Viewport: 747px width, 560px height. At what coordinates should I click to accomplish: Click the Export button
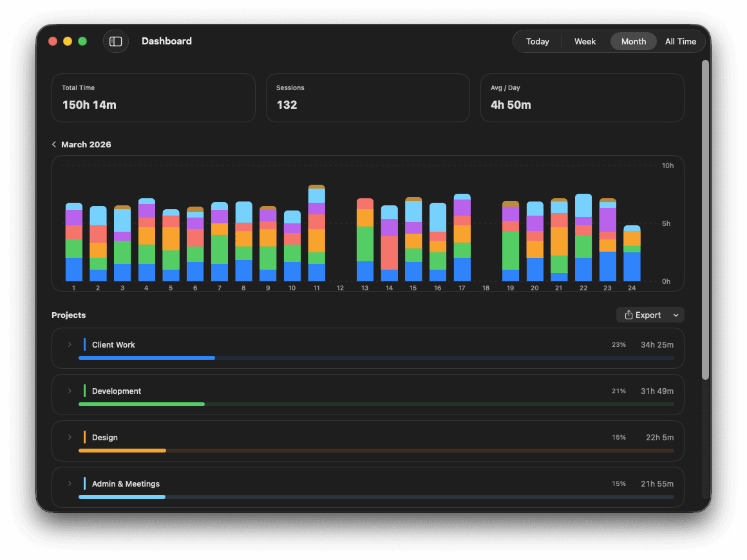(644, 315)
